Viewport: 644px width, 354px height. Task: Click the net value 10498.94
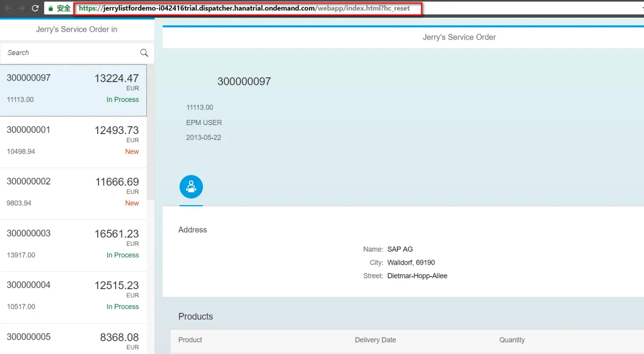click(x=21, y=151)
